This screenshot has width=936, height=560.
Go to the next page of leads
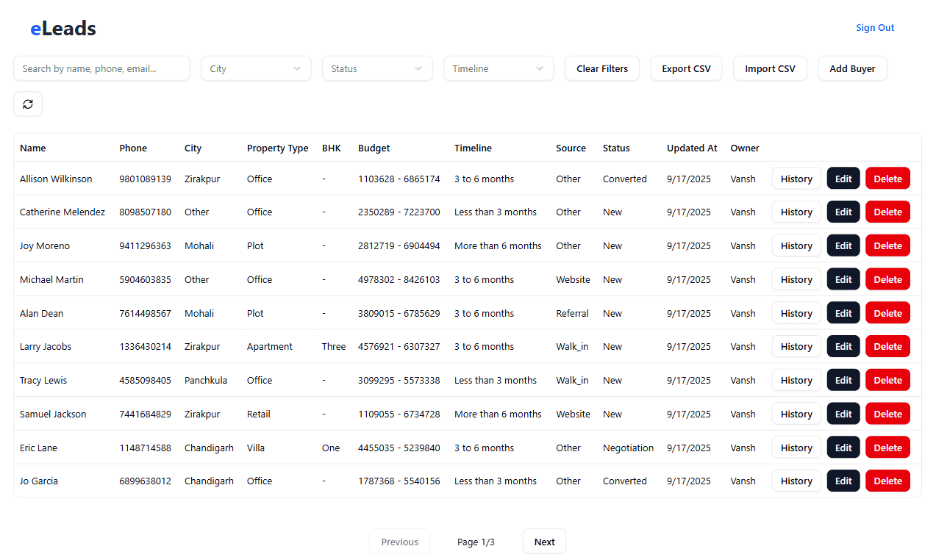(x=544, y=541)
